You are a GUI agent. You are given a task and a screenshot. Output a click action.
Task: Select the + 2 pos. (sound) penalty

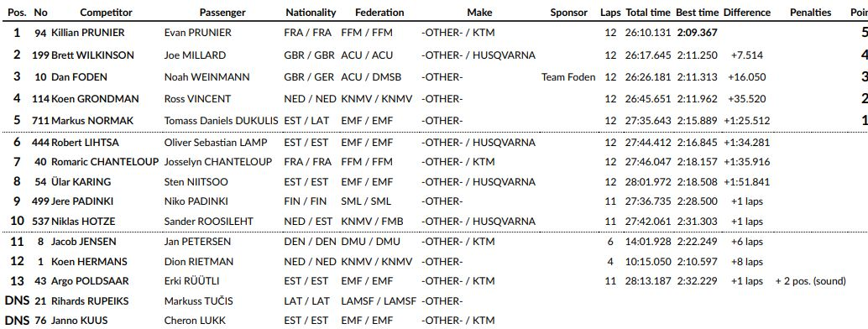pos(810,281)
